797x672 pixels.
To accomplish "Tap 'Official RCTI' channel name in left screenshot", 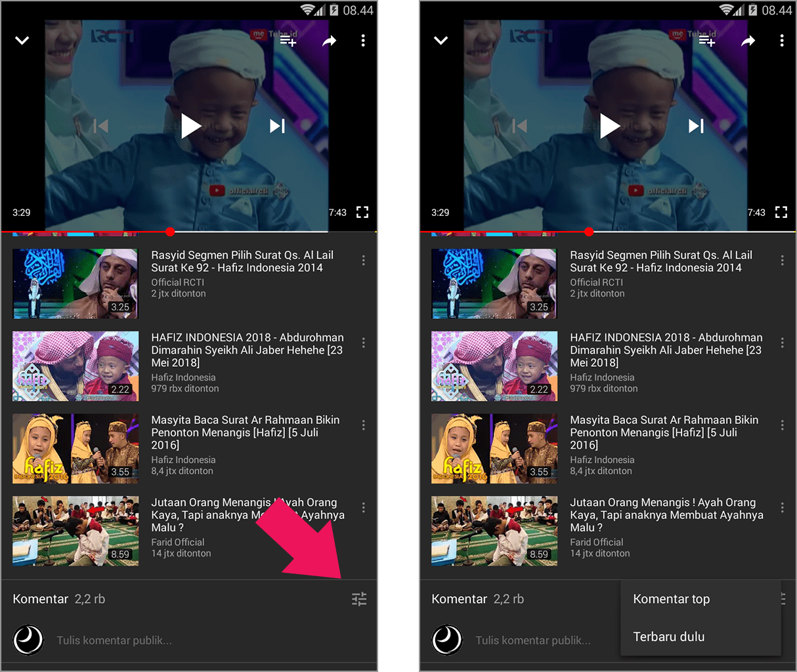I will 177,282.
